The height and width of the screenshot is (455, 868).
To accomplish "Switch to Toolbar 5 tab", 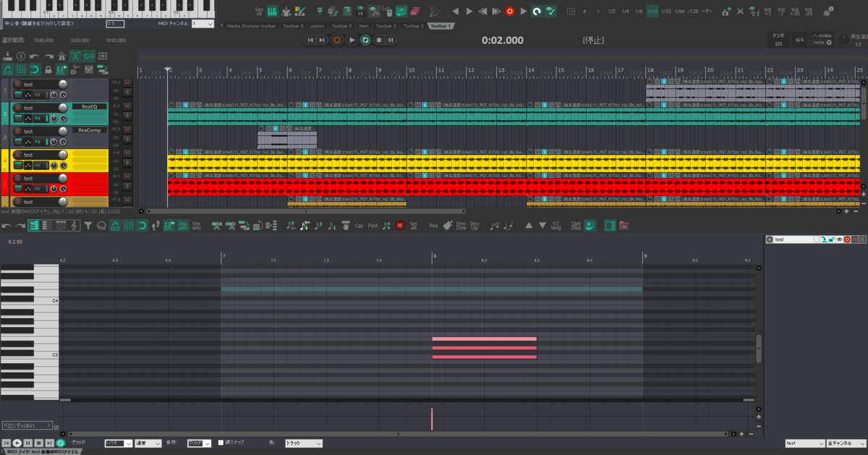I will click(x=341, y=26).
